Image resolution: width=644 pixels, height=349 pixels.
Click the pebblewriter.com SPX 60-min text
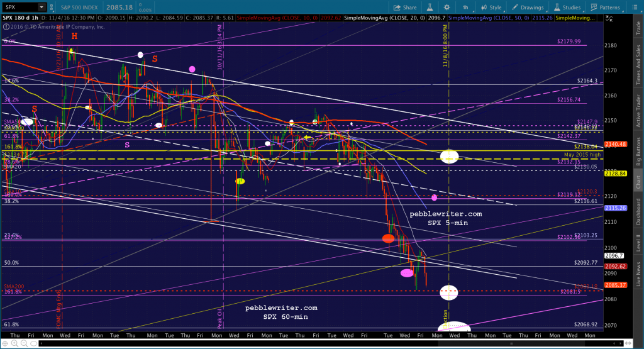coord(282,312)
